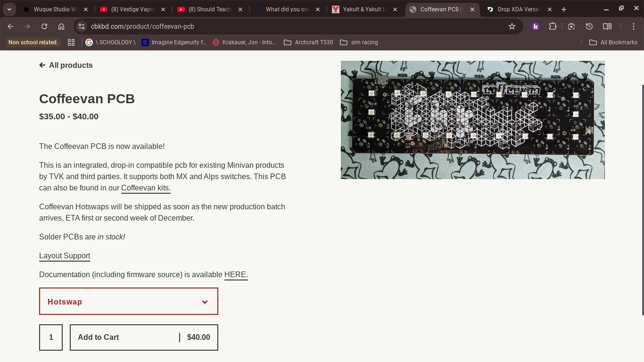Expand the Hotswap variant dropdown

tap(129, 301)
